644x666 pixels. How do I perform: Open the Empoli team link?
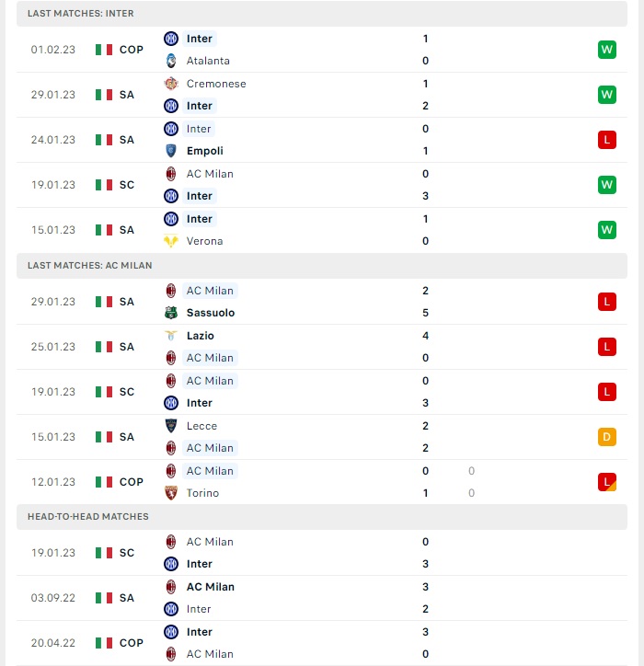205,151
